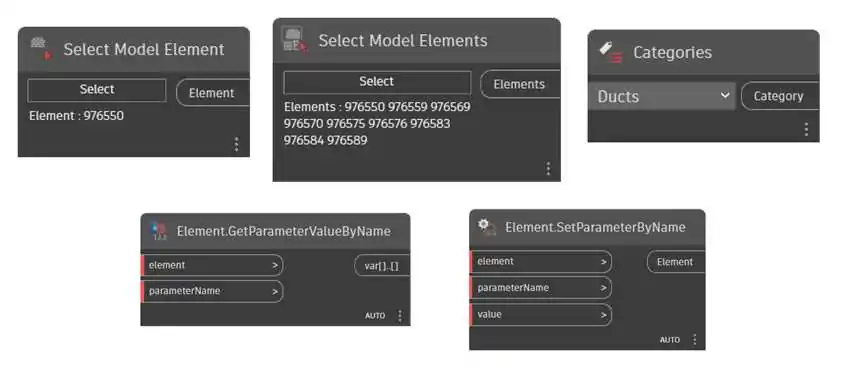Click chevron on SetParameterByName element port
Viewport: 841px width, 371px height.
pos(603,262)
